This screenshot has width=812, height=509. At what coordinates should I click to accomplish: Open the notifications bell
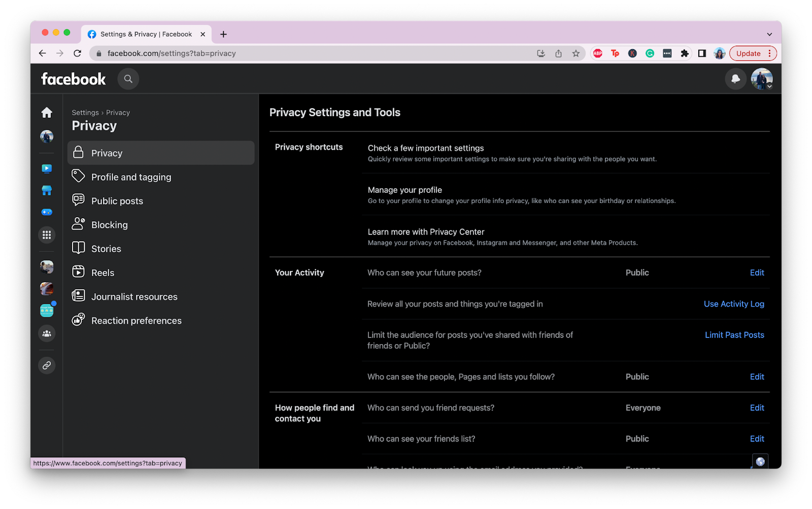pyautogui.click(x=735, y=79)
